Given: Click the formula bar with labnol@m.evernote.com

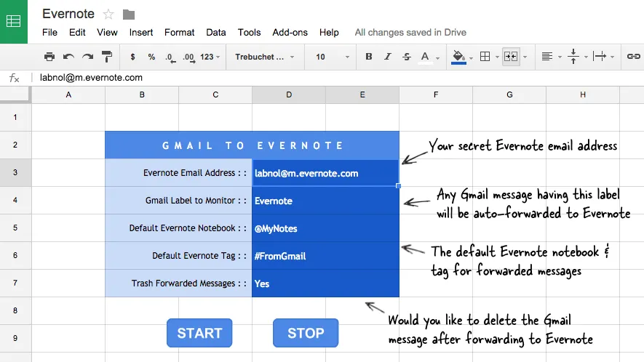Looking at the screenshot, I should [x=337, y=78].
